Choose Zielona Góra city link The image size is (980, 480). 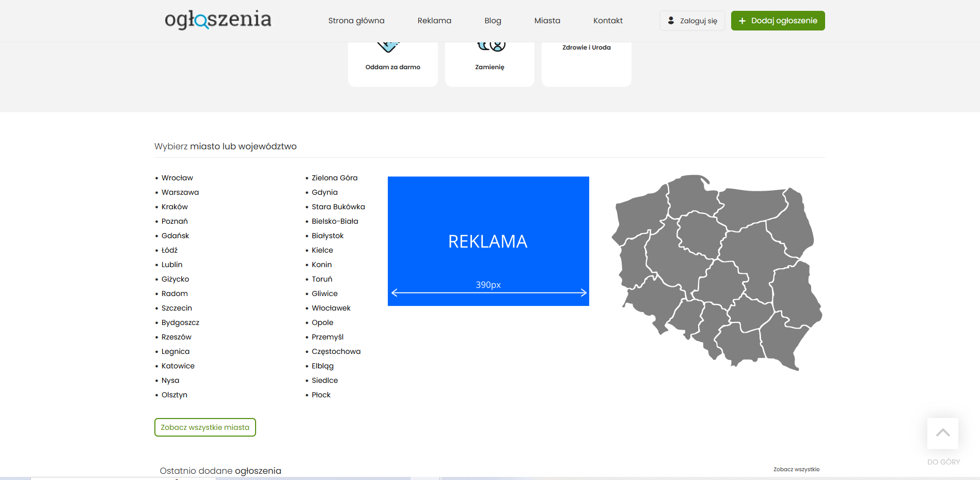[x=334, y=178]
